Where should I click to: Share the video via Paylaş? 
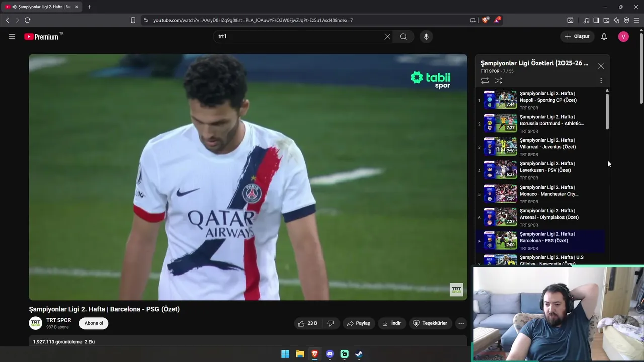click(x=358, y=323)
